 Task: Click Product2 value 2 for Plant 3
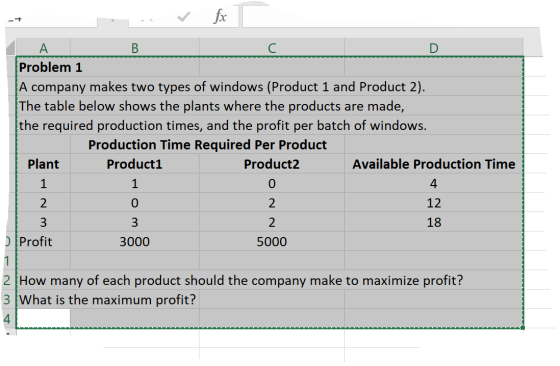click(x=272, y=222)
